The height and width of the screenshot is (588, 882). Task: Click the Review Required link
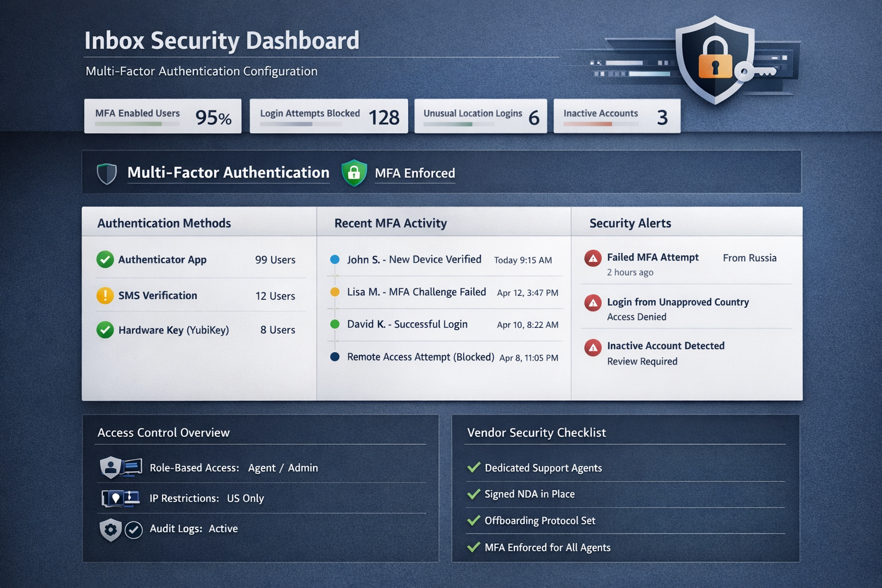(x=642, y=361)
